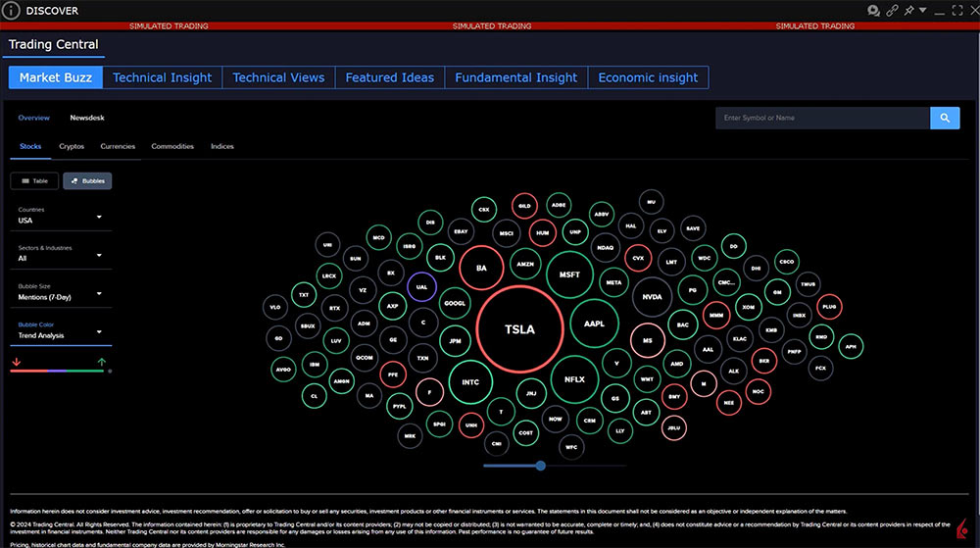Viewport: 980px width, 548px height.
Task: Select the NVDA bubble
Action: click(652, 297)
